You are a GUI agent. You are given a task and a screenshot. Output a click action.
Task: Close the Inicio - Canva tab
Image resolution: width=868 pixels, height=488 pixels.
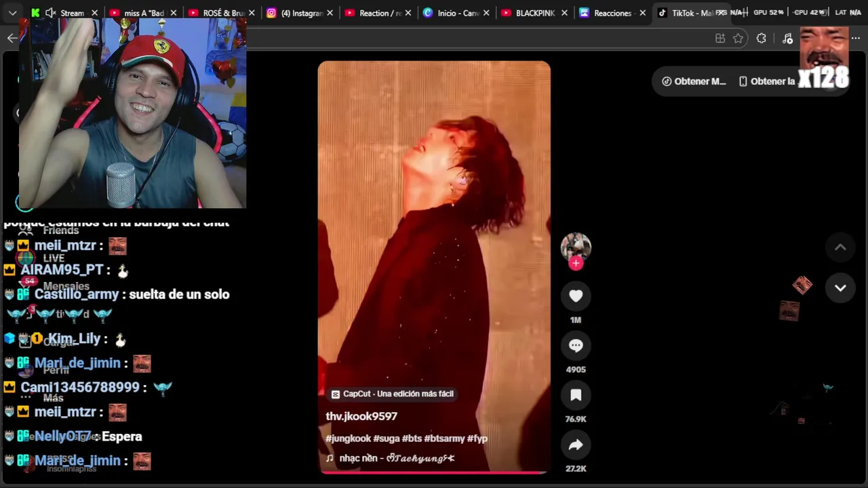[486, 13]
